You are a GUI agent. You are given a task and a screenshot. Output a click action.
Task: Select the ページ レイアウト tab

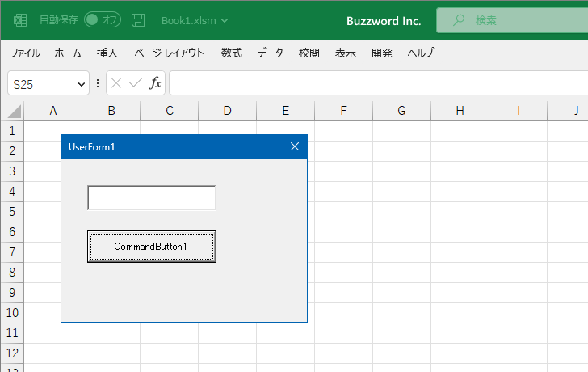pyautogui.click(x=169, y=53)
